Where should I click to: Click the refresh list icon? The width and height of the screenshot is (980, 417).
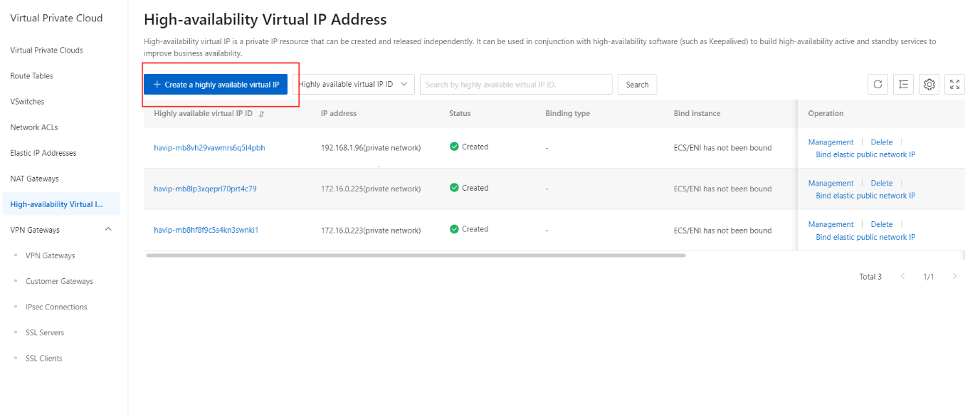pos(878,85)
